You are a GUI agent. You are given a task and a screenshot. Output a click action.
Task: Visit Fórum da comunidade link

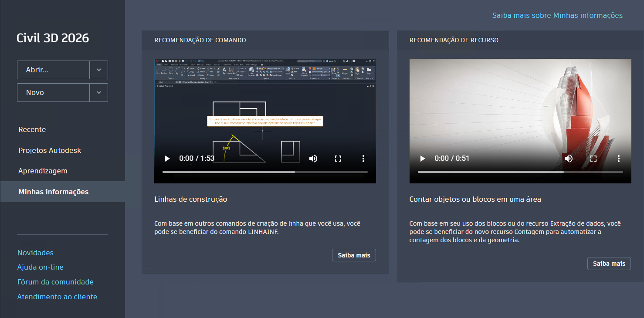[55, 282]
